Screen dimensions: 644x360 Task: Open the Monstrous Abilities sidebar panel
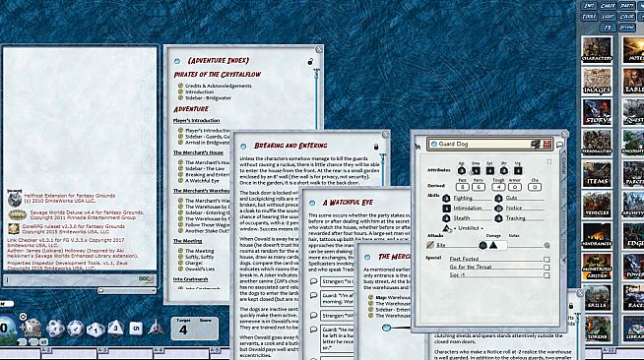[x=597, y=266]
